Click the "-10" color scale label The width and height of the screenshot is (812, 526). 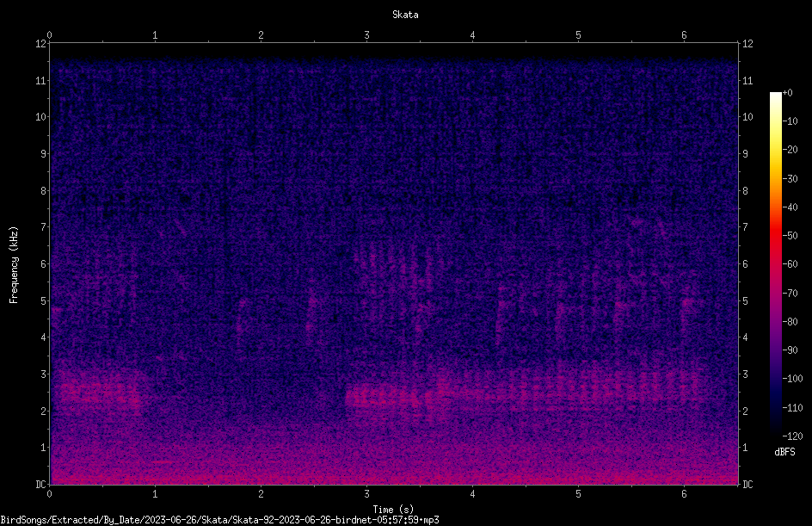790,121
